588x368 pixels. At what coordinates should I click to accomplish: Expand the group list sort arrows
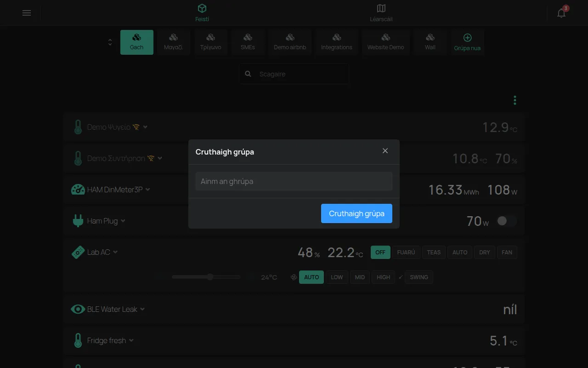pos(110,42)
